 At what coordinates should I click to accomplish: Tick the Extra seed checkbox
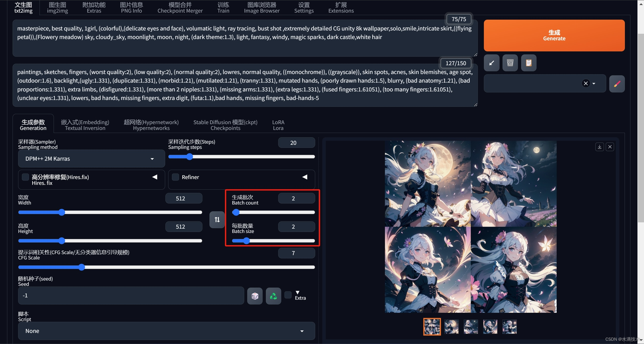pos(288,295)
